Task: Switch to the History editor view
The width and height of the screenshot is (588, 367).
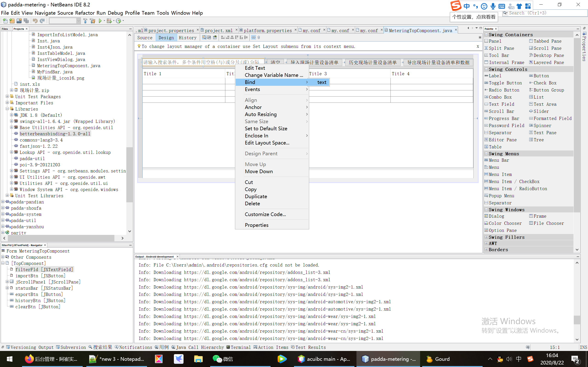Action: tap(187, 38)
